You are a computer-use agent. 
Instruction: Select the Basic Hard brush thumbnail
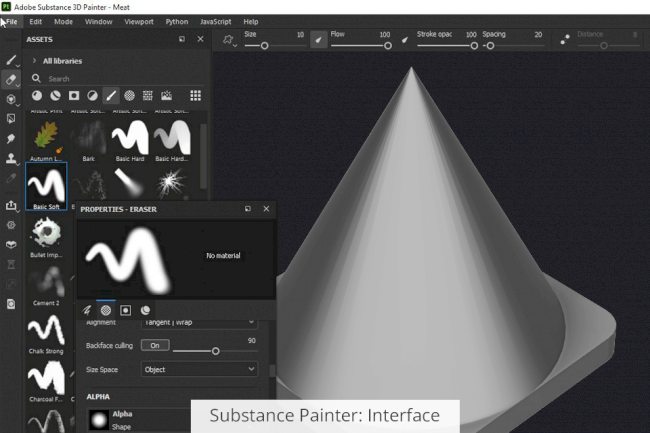click(x=130, y=136)
